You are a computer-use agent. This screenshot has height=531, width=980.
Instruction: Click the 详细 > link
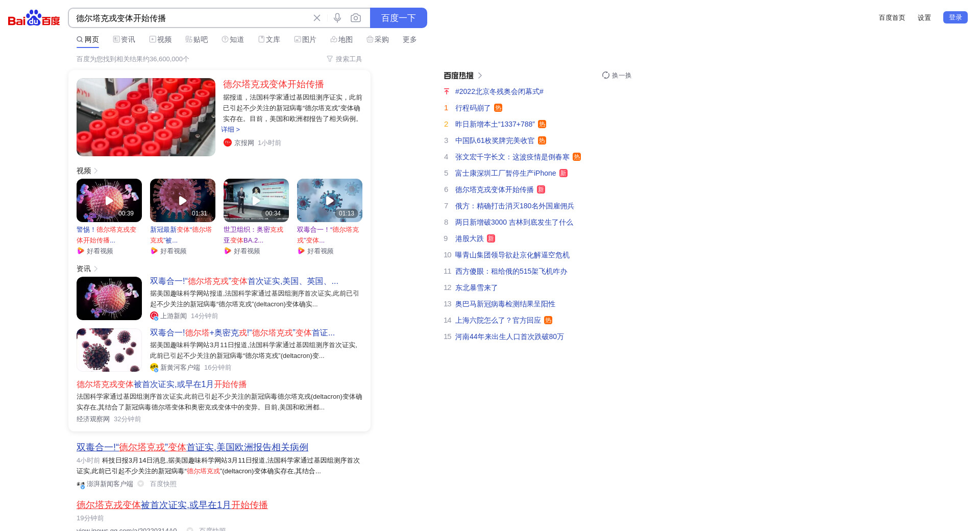click(x=231, y=129)
